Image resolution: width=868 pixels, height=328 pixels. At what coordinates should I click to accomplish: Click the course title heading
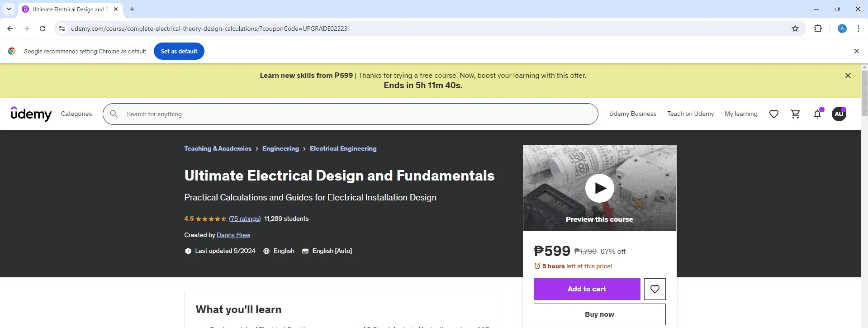click(x=339, y=176)
